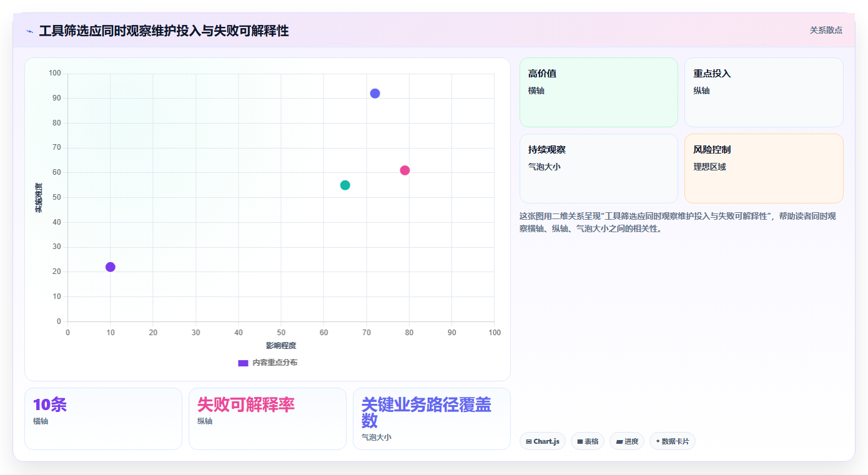Click the 气泡大小 text in 持续观察 card

coord(545,167)
